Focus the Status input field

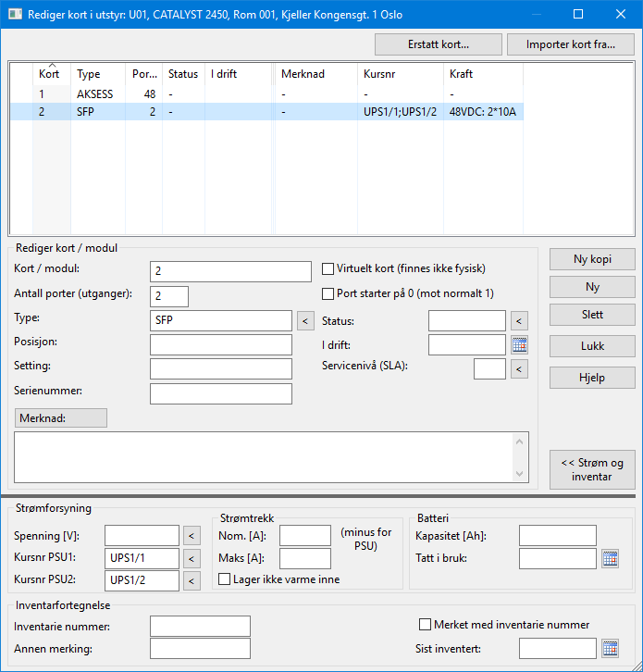467,321
